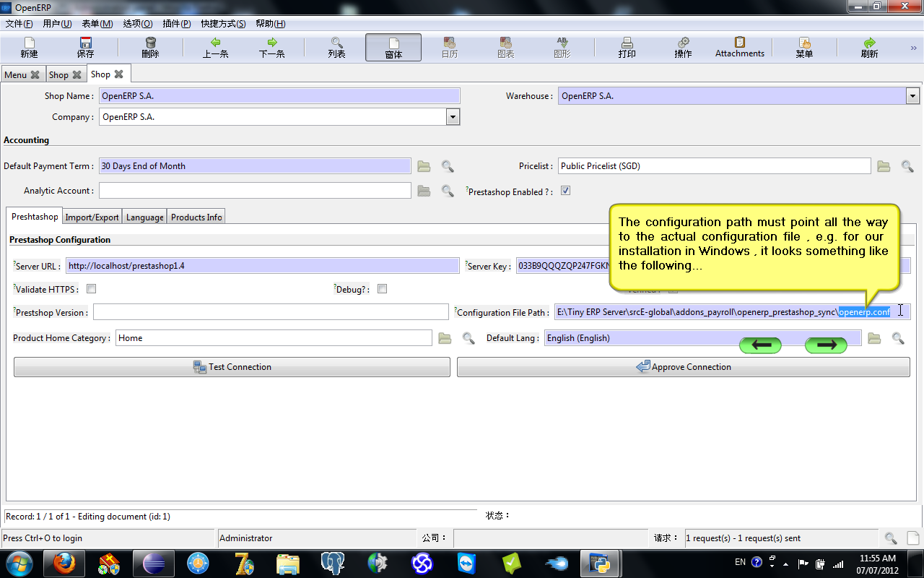Open the 用户 menu

click(x=57, y=24)
